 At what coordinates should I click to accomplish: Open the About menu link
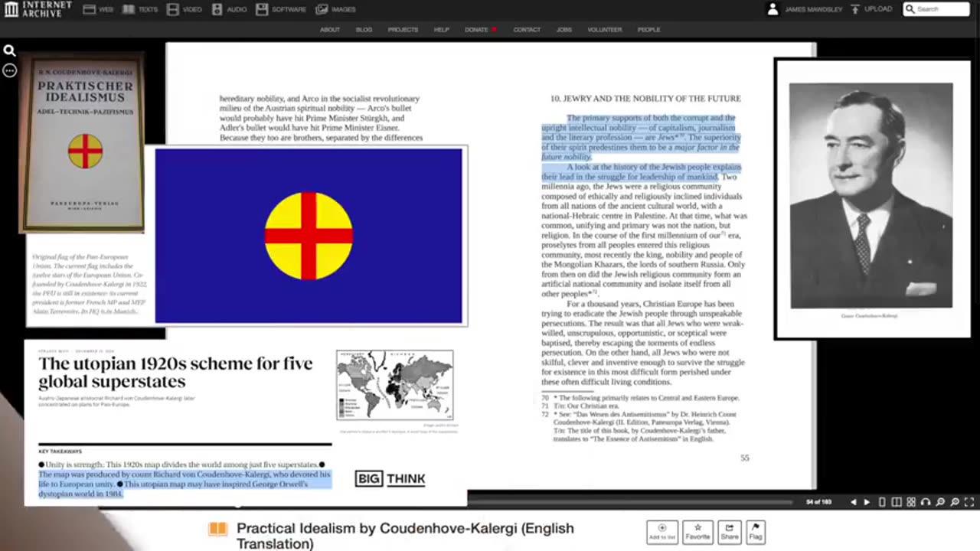tap(330, 30)
